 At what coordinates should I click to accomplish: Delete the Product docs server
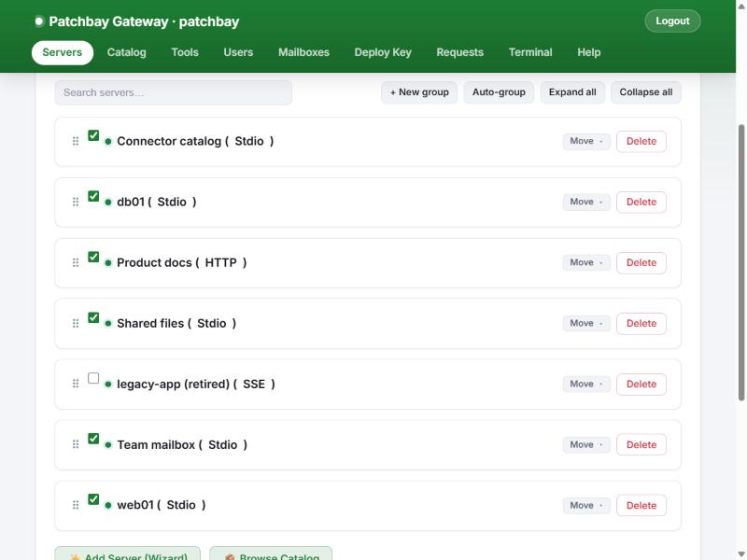(x=641, y=263)
